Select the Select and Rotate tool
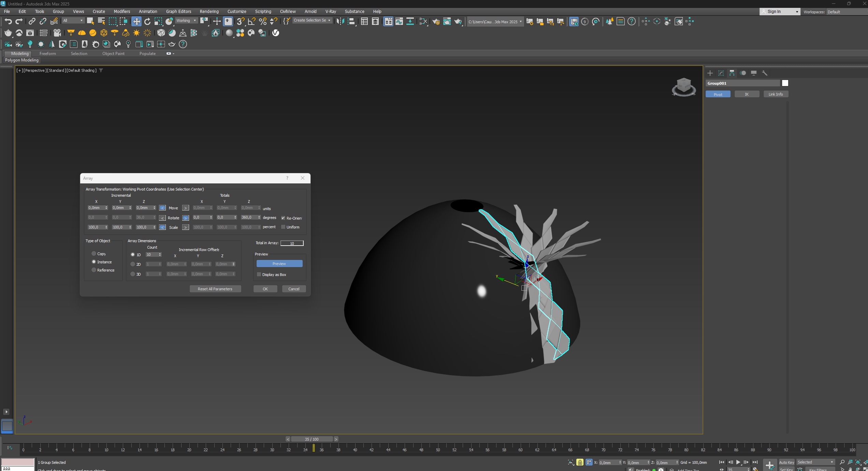Viewport: 868px width, 471px height. click(x=147, y=22)
